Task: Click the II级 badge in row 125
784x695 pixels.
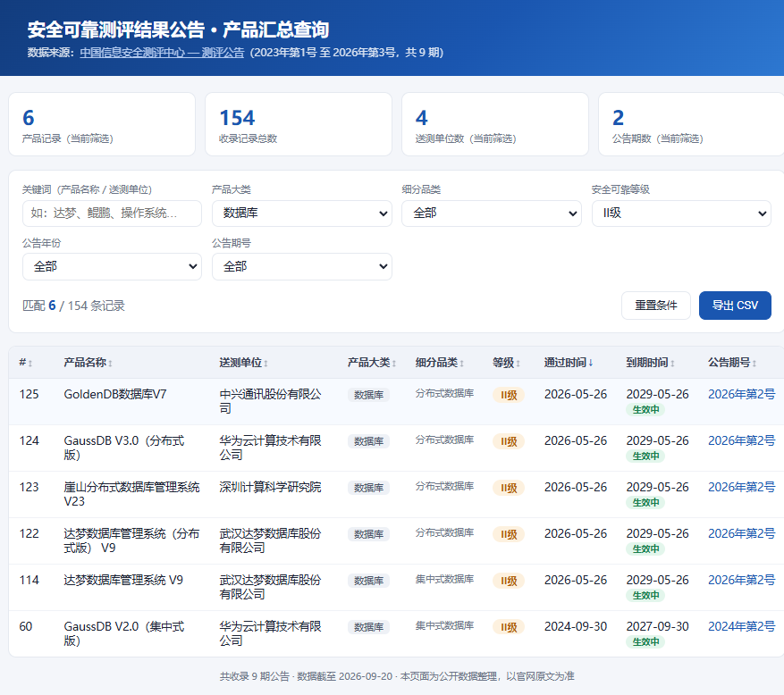Action: coord(509,395)
